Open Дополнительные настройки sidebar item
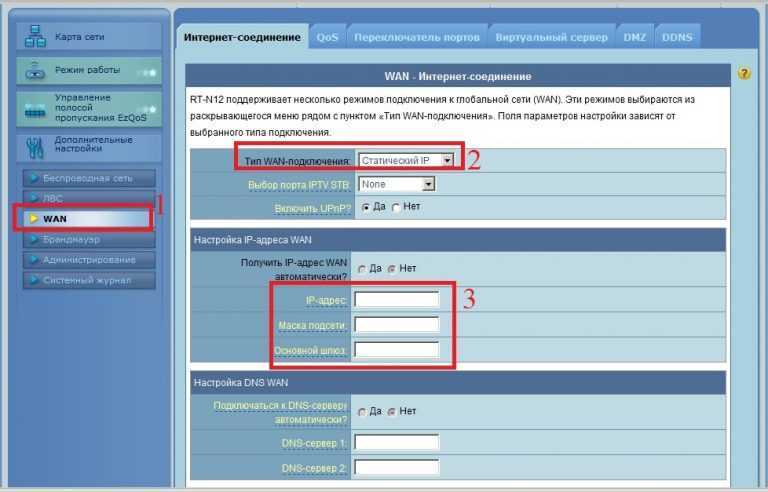The width and height of the screenshot is (768, 492). (89, 147)
